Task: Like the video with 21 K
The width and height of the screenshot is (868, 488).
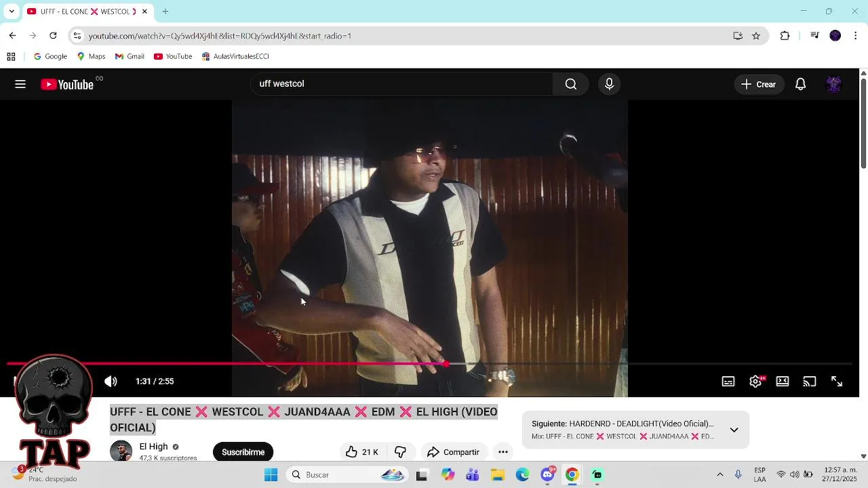Action: coord(361,452)
